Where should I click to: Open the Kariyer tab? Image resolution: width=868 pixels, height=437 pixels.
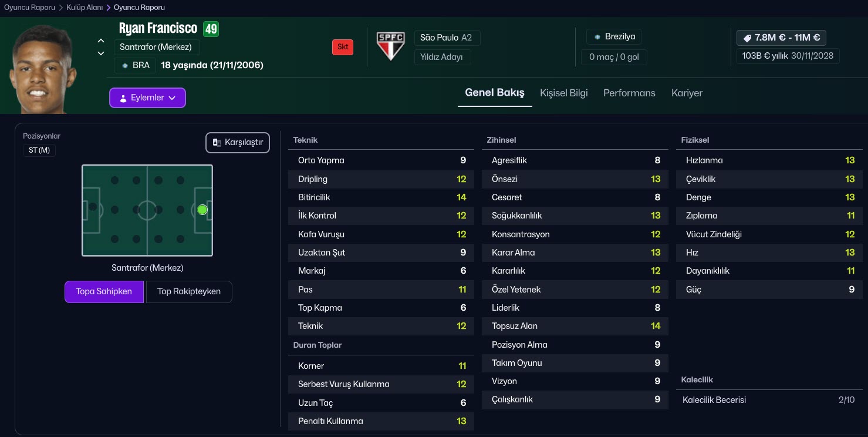click(687, 93)
